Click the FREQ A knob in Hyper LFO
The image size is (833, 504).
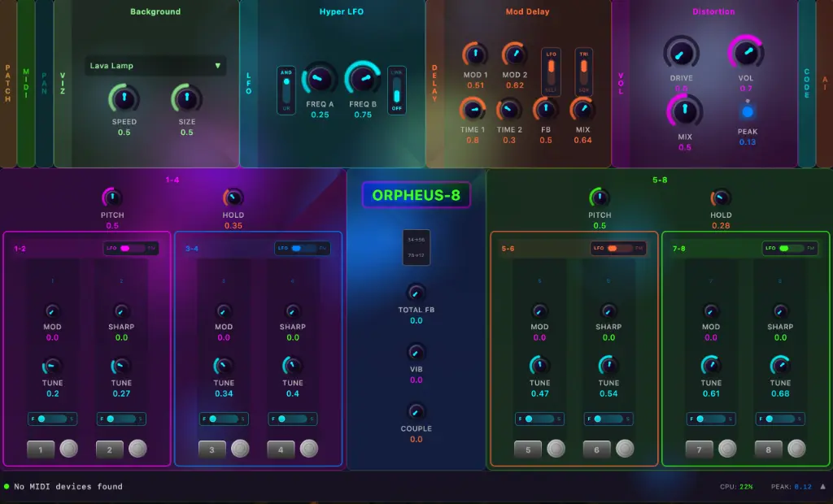(x=320, y=80)
